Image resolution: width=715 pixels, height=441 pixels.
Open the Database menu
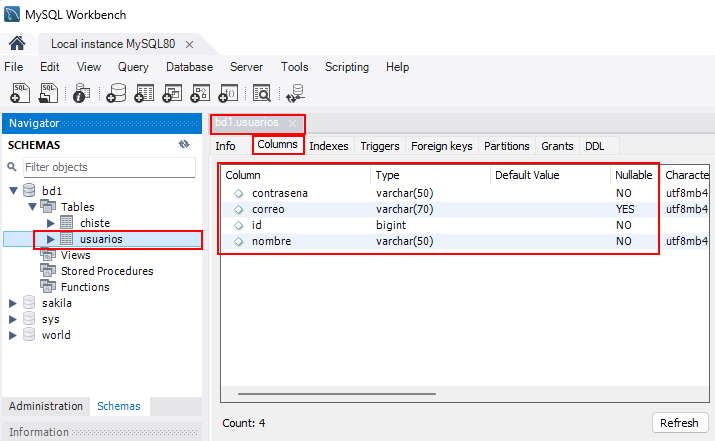189,67
